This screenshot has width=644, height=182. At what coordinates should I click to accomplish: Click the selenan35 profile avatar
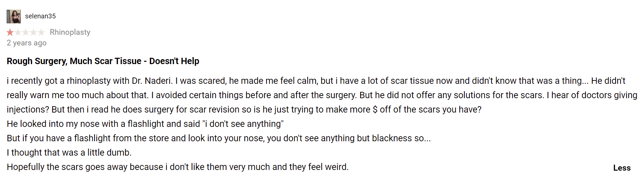tap(14, 16)
